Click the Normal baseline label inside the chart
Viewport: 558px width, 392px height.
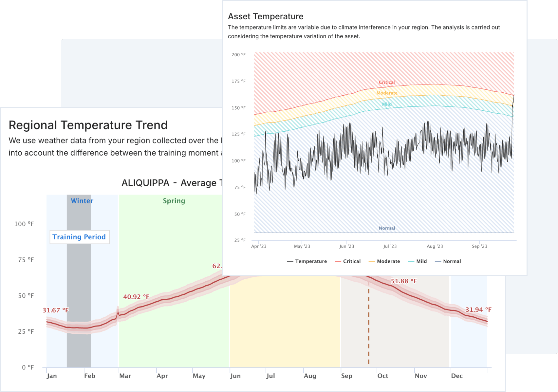point(387,228)
